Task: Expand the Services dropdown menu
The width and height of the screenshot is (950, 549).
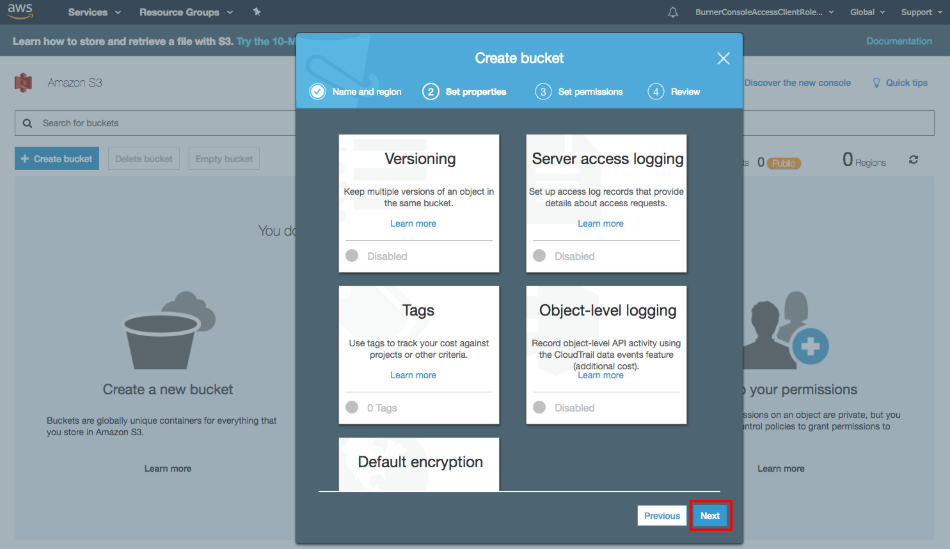Action: click(x=95, y=12)
